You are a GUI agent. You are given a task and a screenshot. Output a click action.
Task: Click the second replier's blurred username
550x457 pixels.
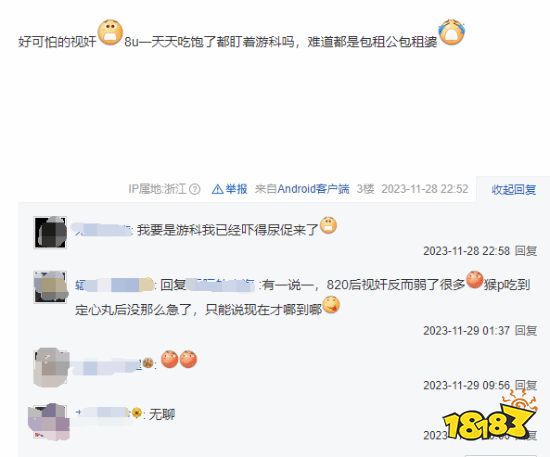[x=114, y=285]
